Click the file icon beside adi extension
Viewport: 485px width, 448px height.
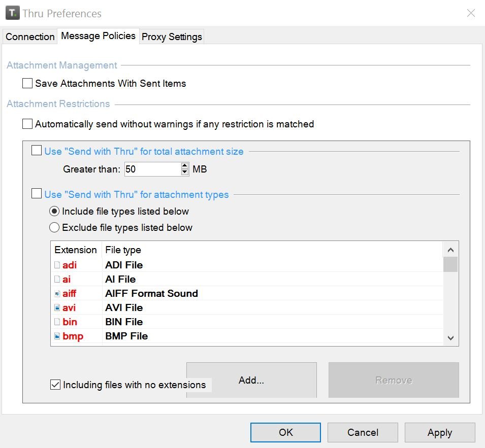tap(57, 265)
